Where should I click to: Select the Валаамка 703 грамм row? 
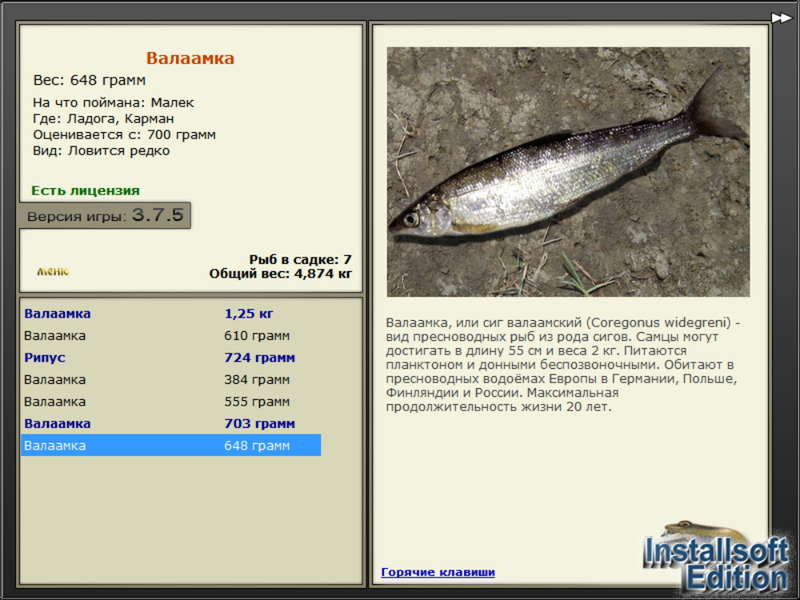point(171,423)
